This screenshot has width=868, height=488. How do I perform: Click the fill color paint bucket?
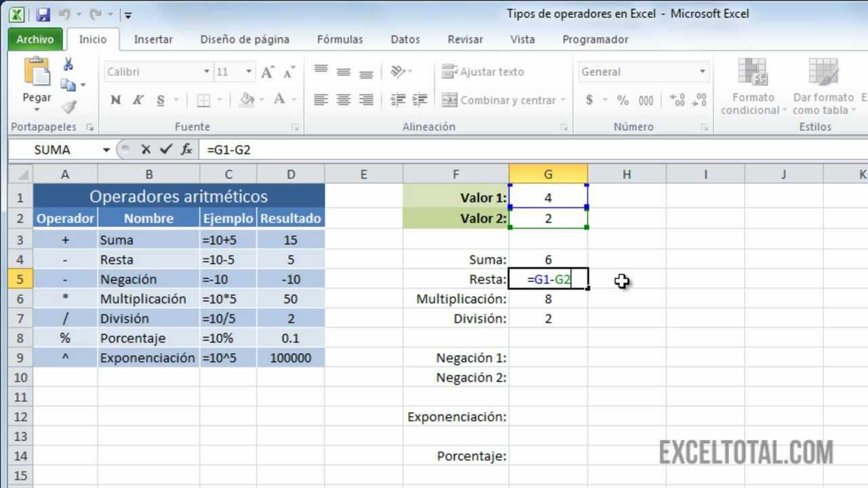click(247, 100)
